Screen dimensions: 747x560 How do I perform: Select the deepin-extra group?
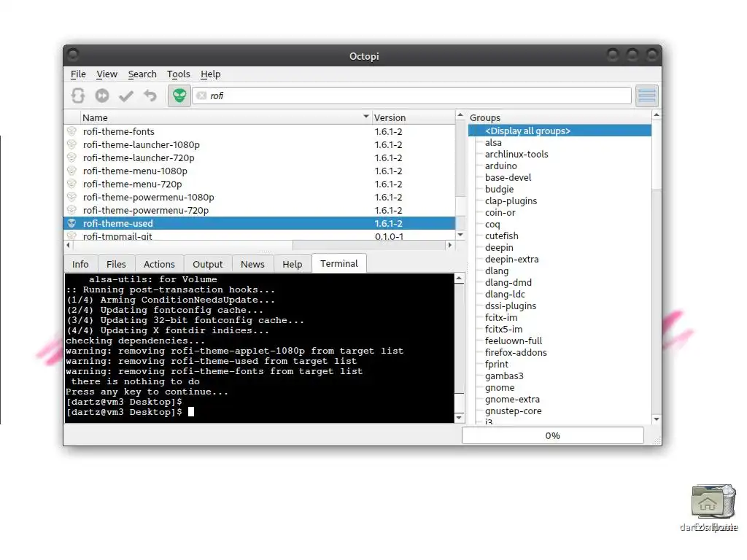point(511,259)
